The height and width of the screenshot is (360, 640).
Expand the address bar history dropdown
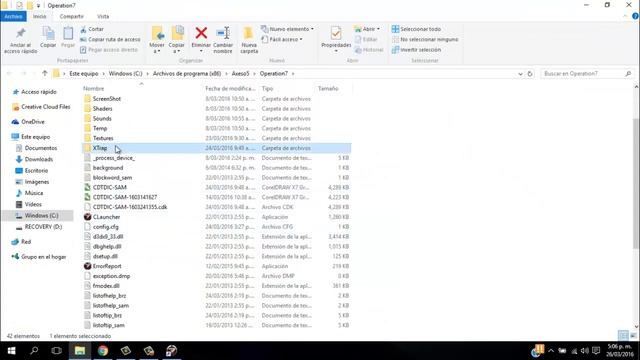click(520, 74)
